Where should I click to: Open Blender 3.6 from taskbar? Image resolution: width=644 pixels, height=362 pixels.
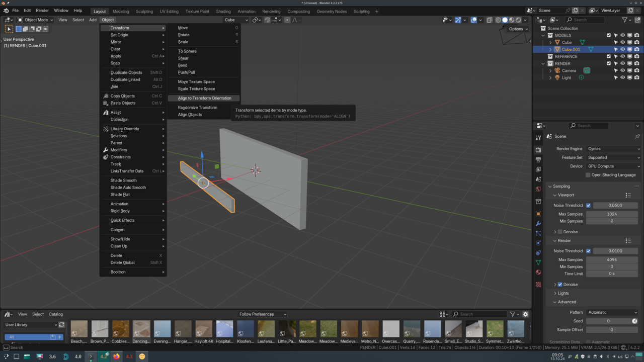52,356
